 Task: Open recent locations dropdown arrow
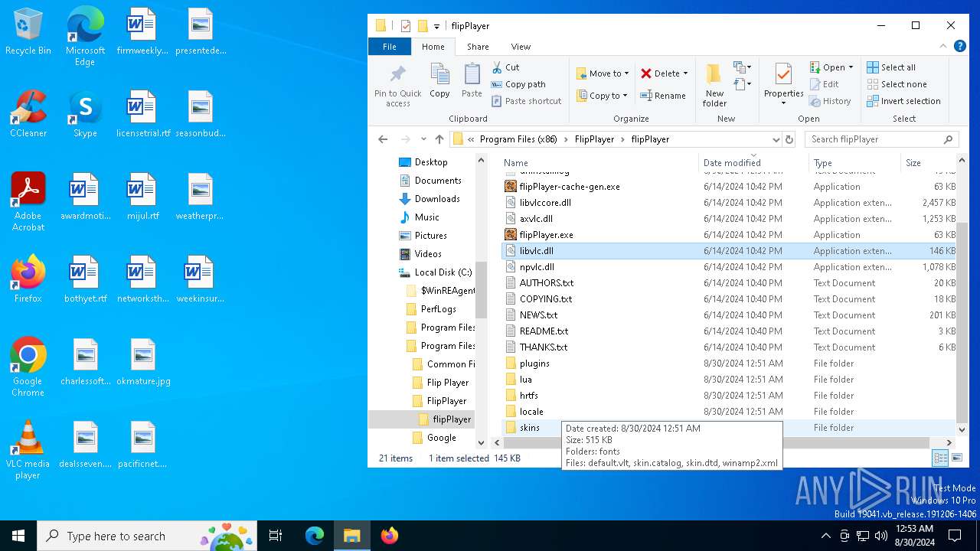423,139
